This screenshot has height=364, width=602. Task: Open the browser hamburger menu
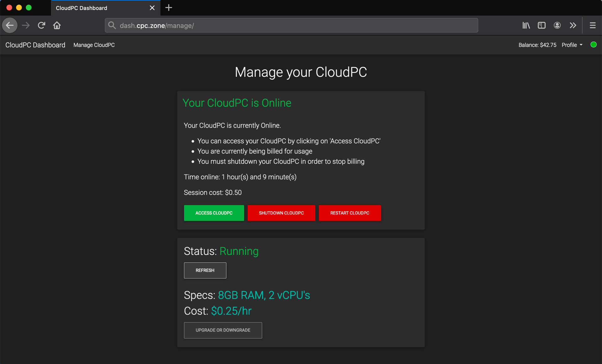click(592, 25)
